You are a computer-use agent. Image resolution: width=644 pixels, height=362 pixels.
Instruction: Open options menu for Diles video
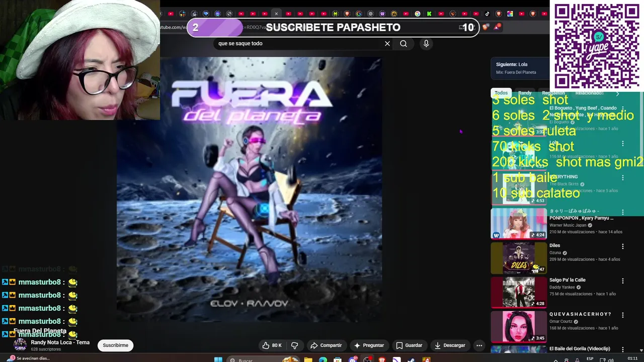point(623,247)
